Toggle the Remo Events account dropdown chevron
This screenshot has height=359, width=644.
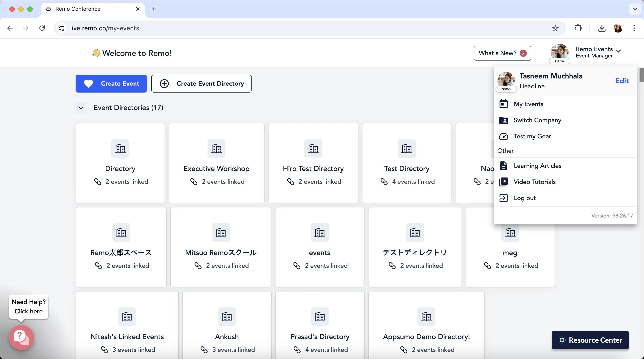pyautogui.click(x=619, y=51)
